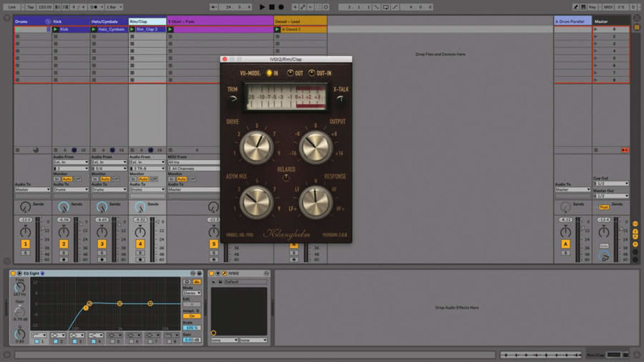
Task: Enable EQ Eight filter band 5
Action: click(112, 342)
